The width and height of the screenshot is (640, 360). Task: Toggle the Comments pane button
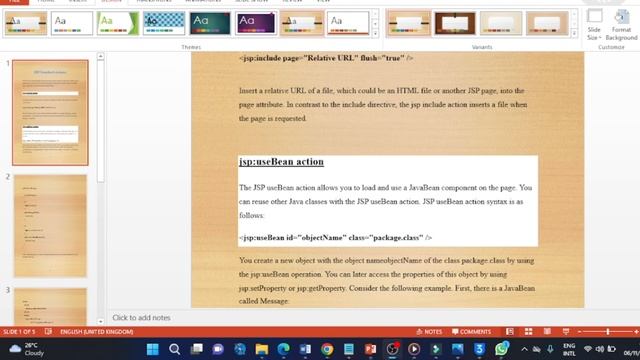pyautogui.click(x=471, y=332)
